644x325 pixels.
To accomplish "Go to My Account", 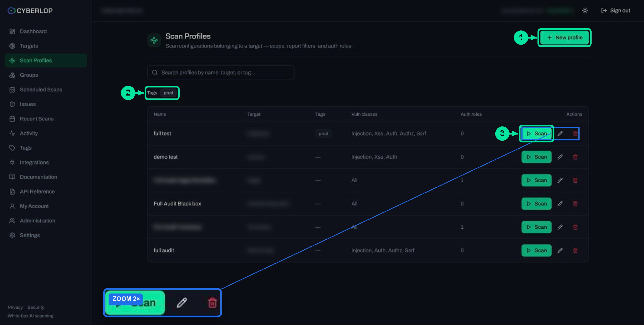I will (x=46, y=206).
